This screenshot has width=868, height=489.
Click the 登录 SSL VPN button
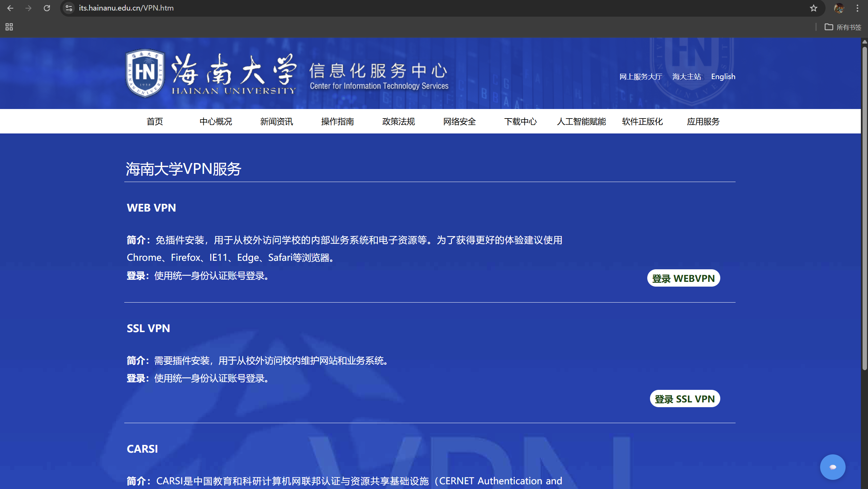tap(685, 399)
